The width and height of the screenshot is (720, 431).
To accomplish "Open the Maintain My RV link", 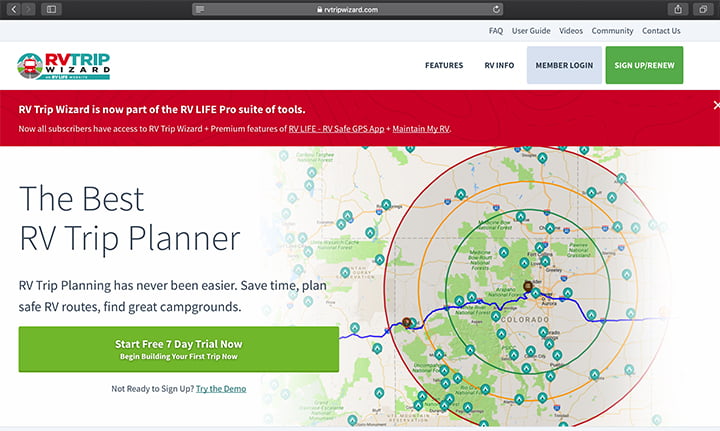I will click(421, 129).
